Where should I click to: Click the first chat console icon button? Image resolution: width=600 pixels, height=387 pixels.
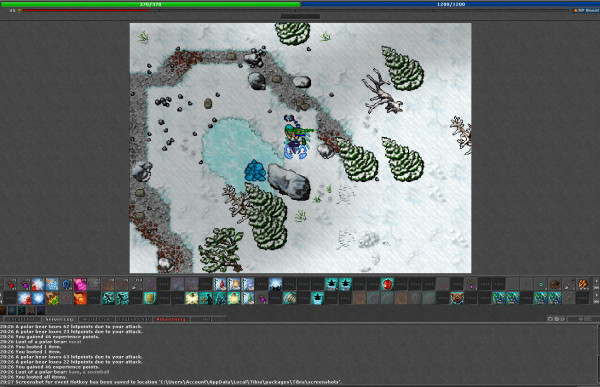(x=550, y=319)
